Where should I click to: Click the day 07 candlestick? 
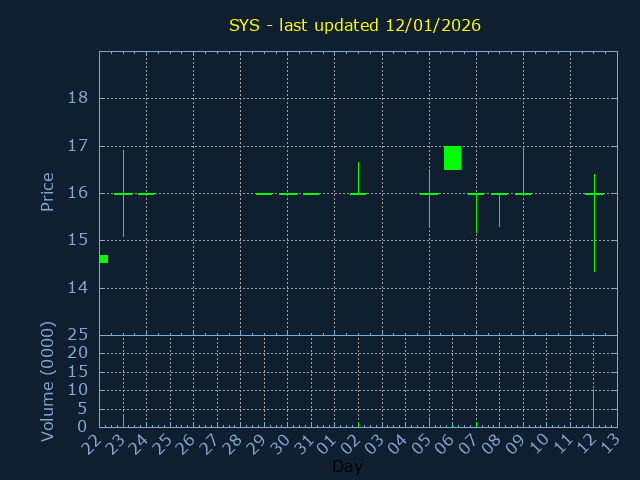tap(476, 210)
